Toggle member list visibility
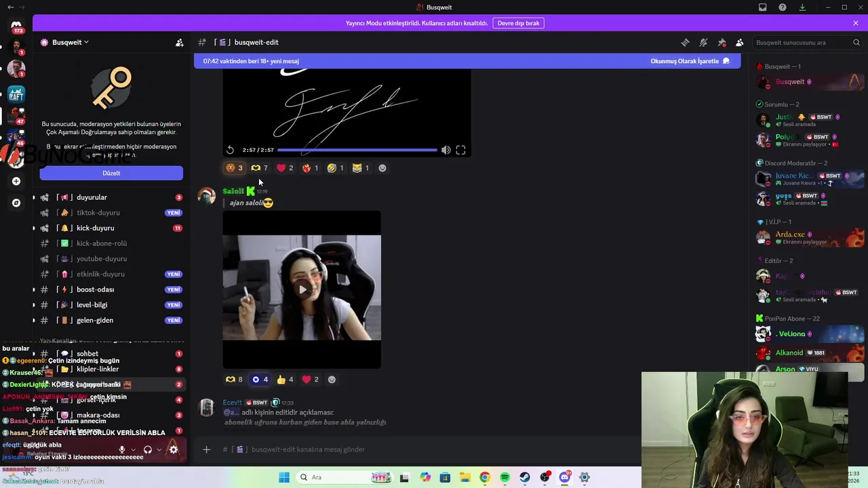 click(740, 42)
